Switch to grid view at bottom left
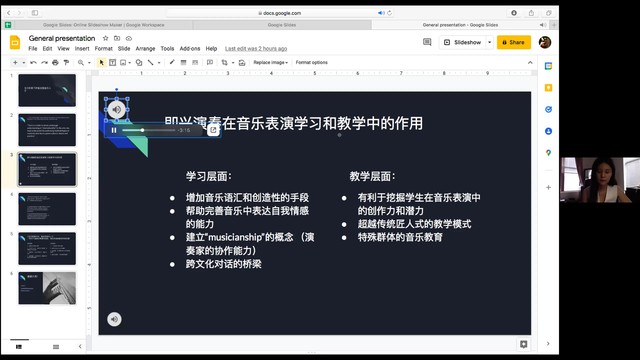The width and height of the screenshot is (640, 360). coord(56,347)
